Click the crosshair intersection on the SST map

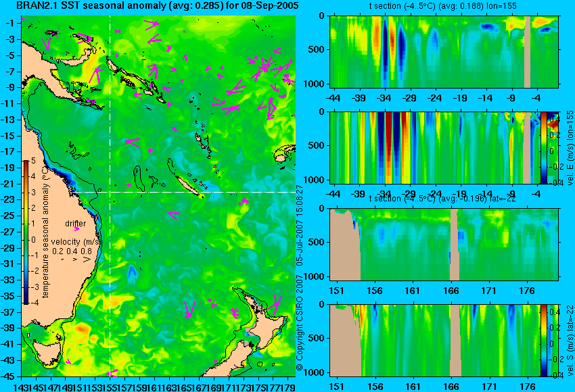[110, 192]
